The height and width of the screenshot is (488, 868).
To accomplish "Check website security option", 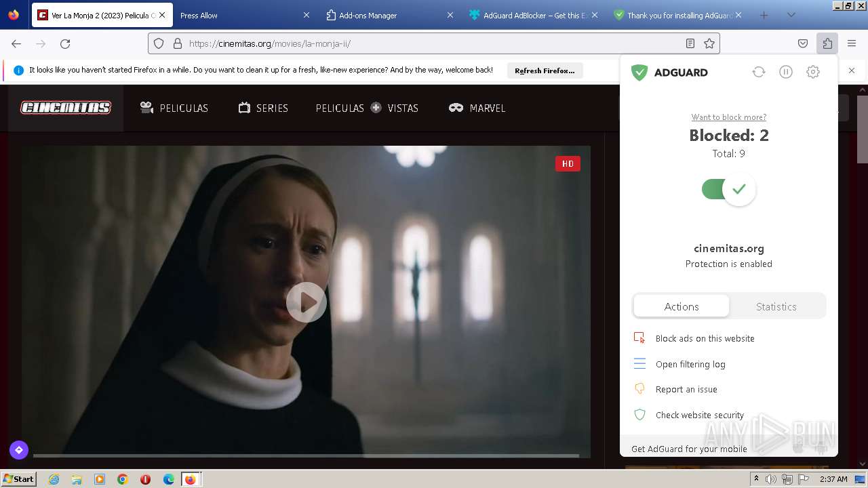I will 700,415.
